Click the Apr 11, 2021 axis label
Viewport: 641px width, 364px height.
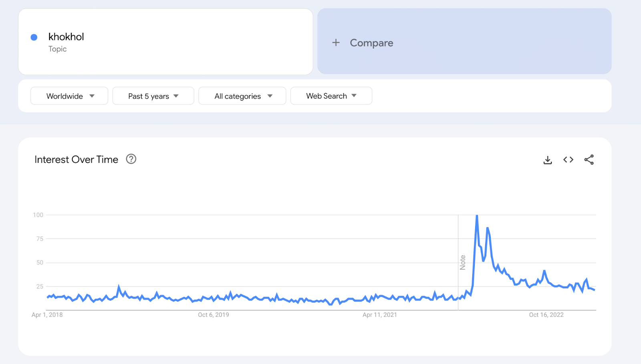(380, 315)
